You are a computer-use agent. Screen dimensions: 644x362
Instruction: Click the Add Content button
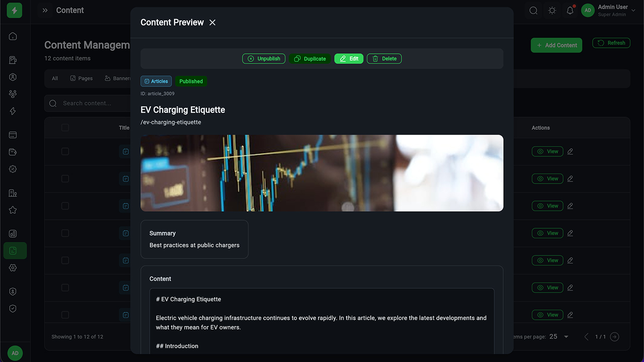click(556, 45)
